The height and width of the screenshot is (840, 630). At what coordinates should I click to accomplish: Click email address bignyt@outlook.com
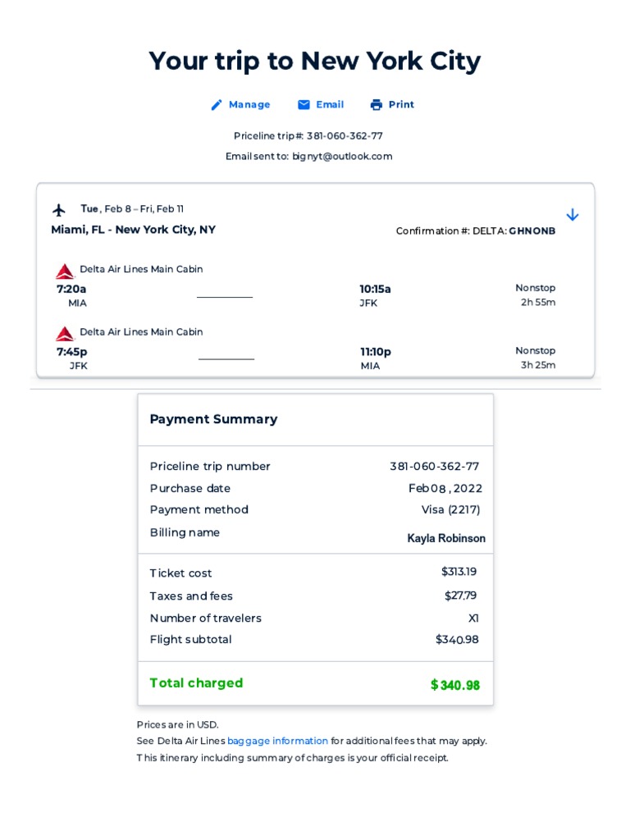[x=342, y=156]
